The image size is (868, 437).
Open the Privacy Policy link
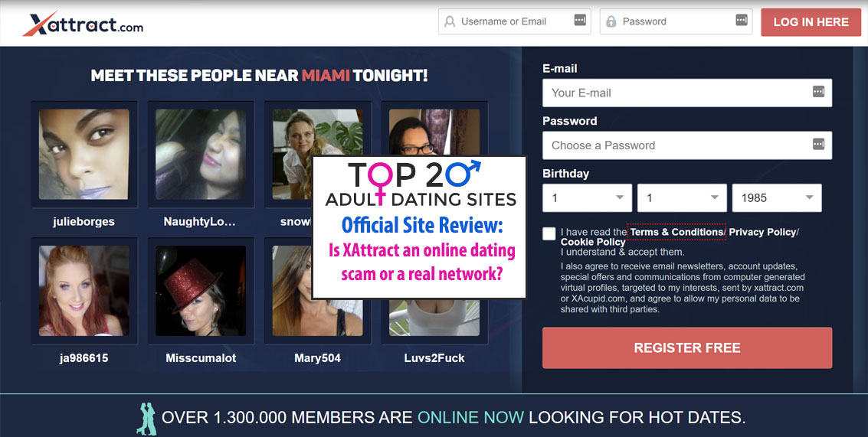[762, 233]
